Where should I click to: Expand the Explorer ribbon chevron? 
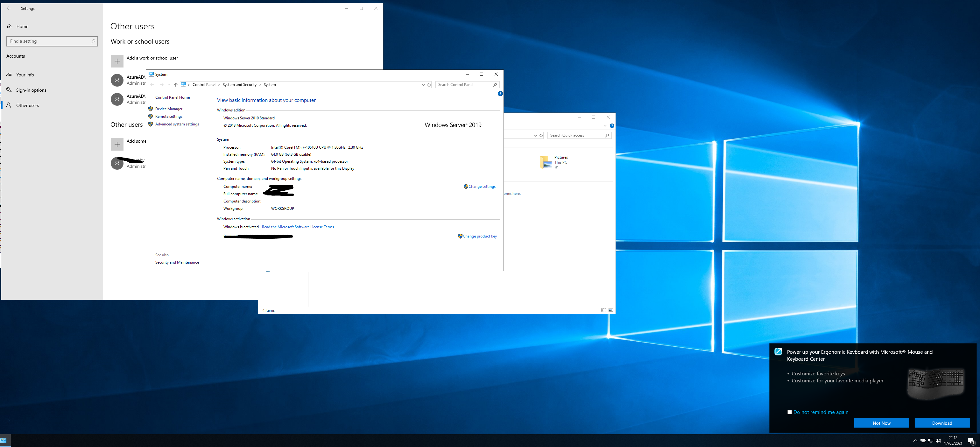click(x=605, y=126)
